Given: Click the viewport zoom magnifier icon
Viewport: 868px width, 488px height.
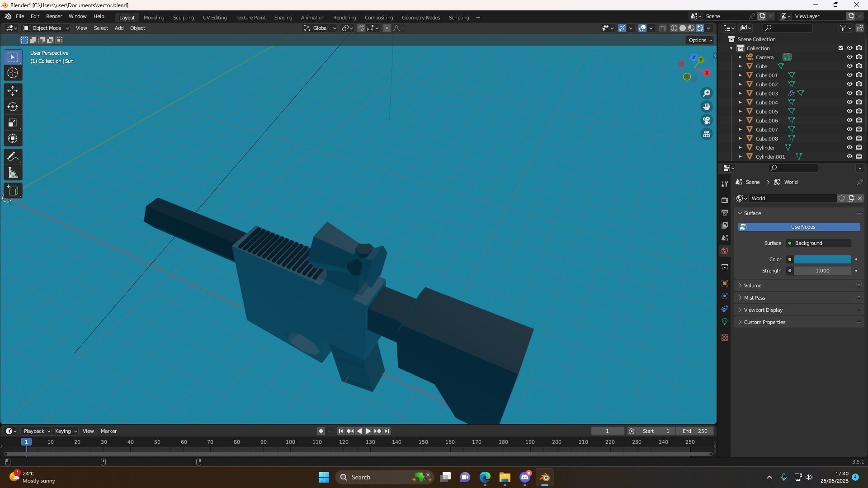Looking at the screenshot, I should [706, 93].
